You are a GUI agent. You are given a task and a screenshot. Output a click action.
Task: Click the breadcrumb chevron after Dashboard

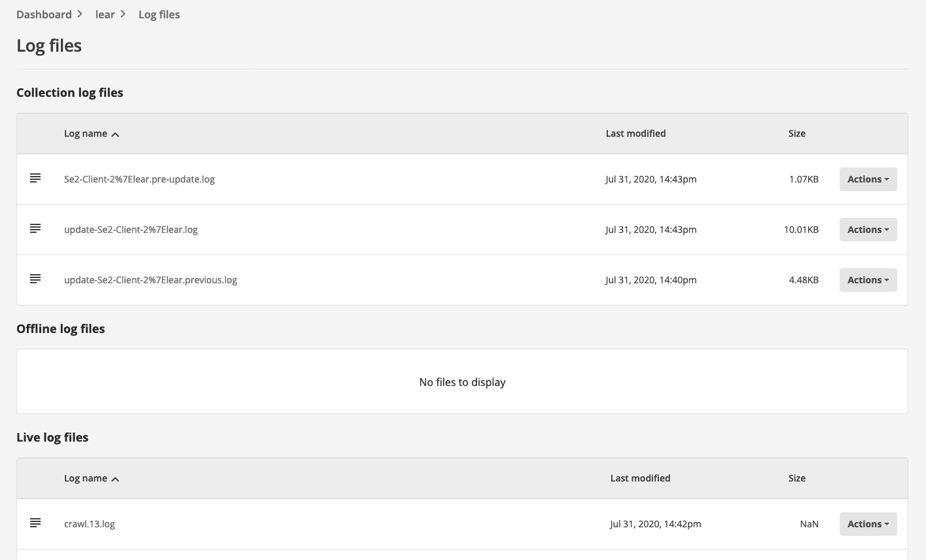80,14
